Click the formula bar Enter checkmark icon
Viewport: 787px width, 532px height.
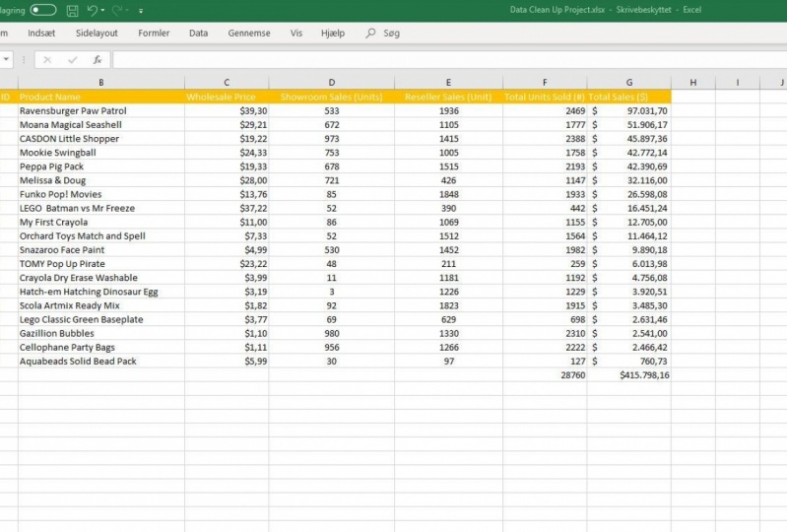[x=73, y=60]
